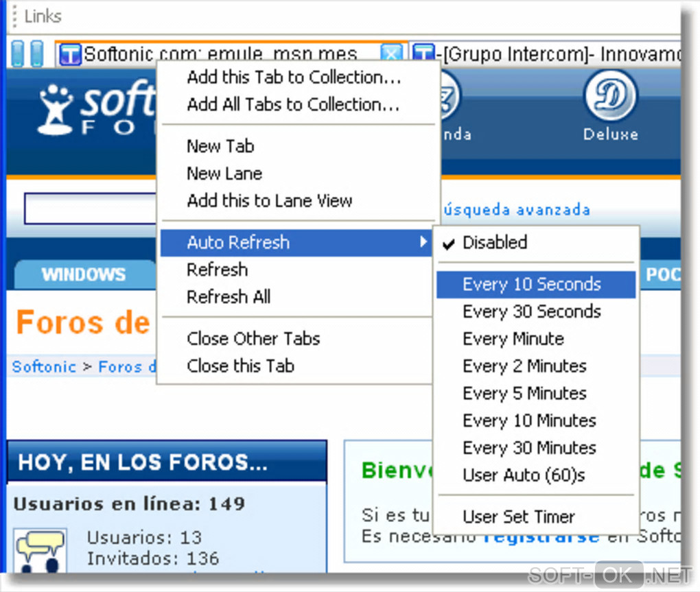
Task: Pick Every 5 Minutes interval
Action: point(536,393)
